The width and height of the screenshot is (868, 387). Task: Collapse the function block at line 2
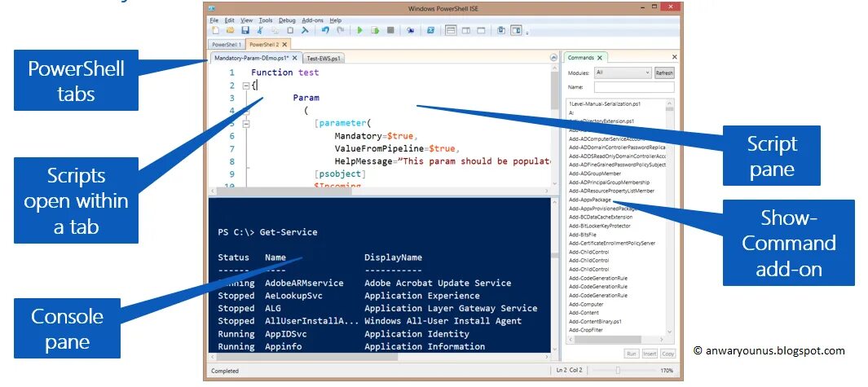click(x=246, y=86)
